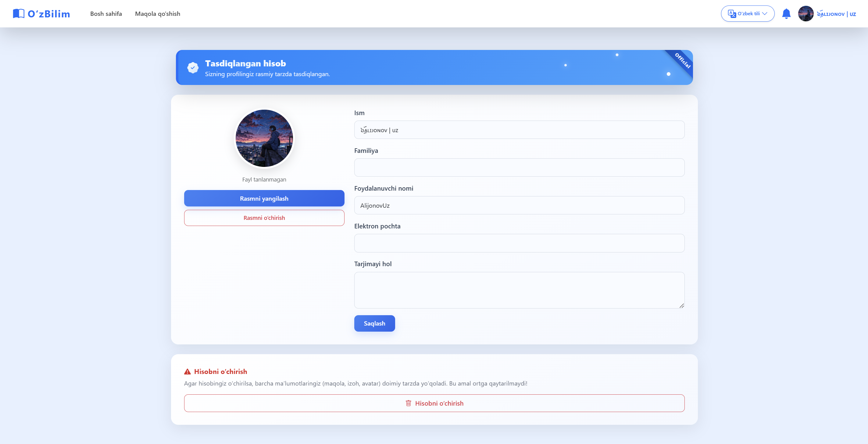This screenshot has width=868, height=444.
Task: Focus the Familiya input field
Action: pos(519,167)
